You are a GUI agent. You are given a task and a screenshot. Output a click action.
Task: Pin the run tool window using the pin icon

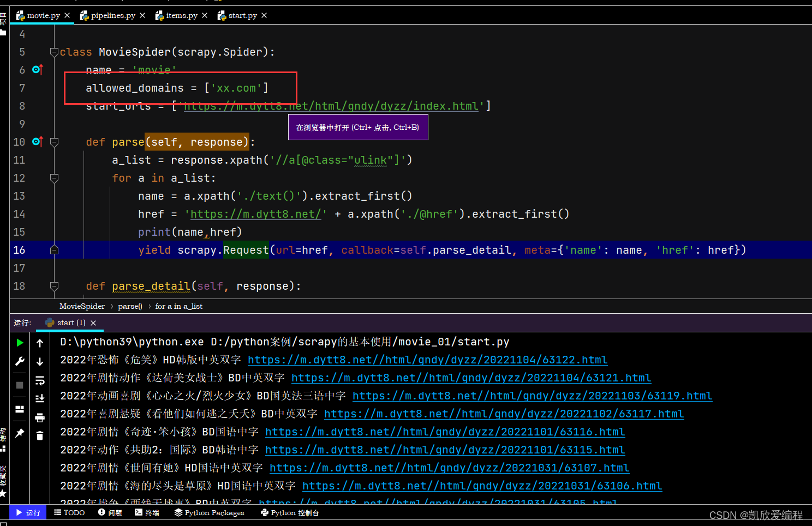pyautogui.click(x=20, y=432)
